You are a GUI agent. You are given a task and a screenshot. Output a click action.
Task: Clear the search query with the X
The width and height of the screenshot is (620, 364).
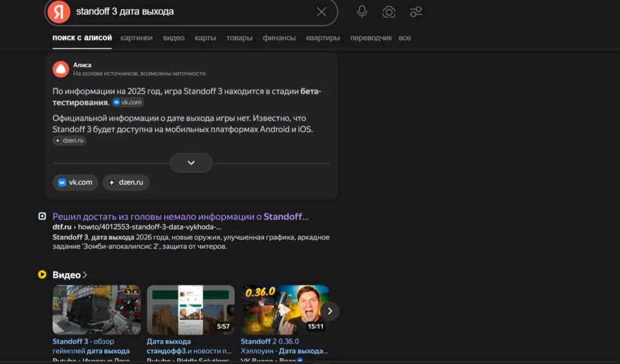click(x=322, y=11)
